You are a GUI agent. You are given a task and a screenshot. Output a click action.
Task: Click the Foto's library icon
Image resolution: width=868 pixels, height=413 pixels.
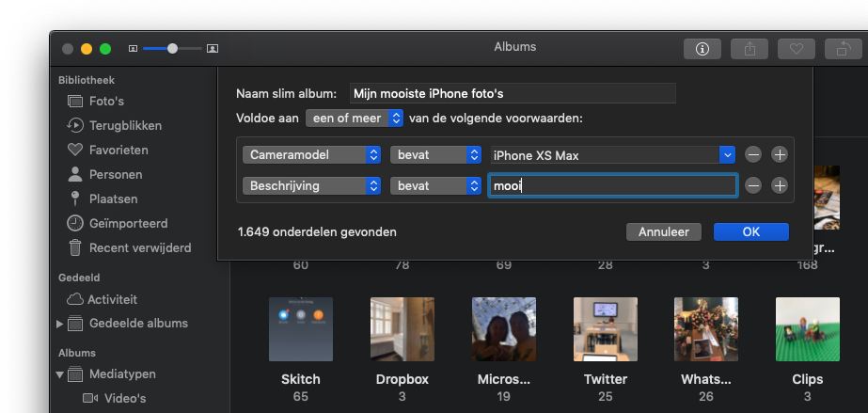coord(74,102)
